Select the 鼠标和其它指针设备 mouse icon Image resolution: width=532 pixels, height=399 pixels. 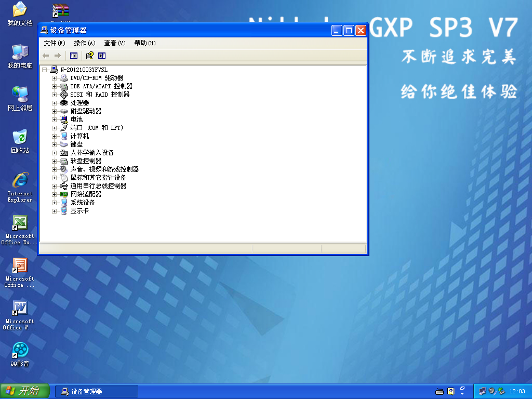[64, 178]
